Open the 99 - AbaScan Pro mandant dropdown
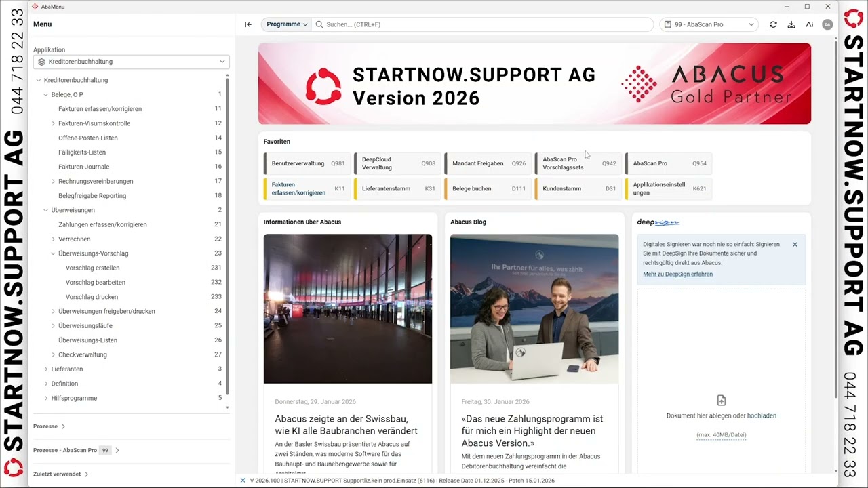Viewport: 868px width, 488px height. pos(709,24)
